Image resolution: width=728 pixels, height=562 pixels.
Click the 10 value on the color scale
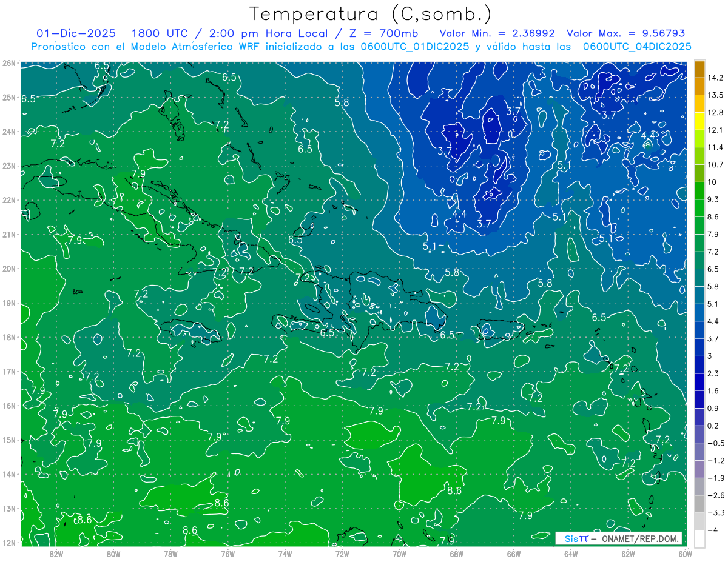[x=712, y=182]
